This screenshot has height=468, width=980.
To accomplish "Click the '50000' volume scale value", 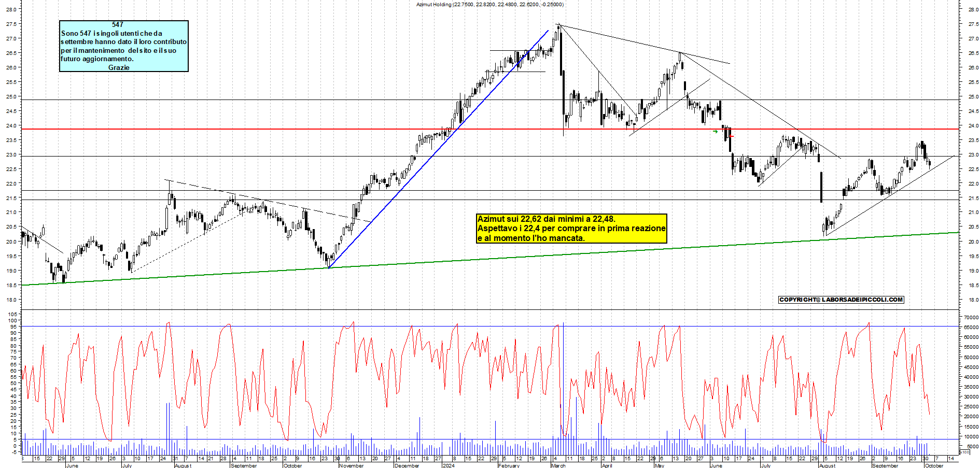I will click(x=971, y=357).
